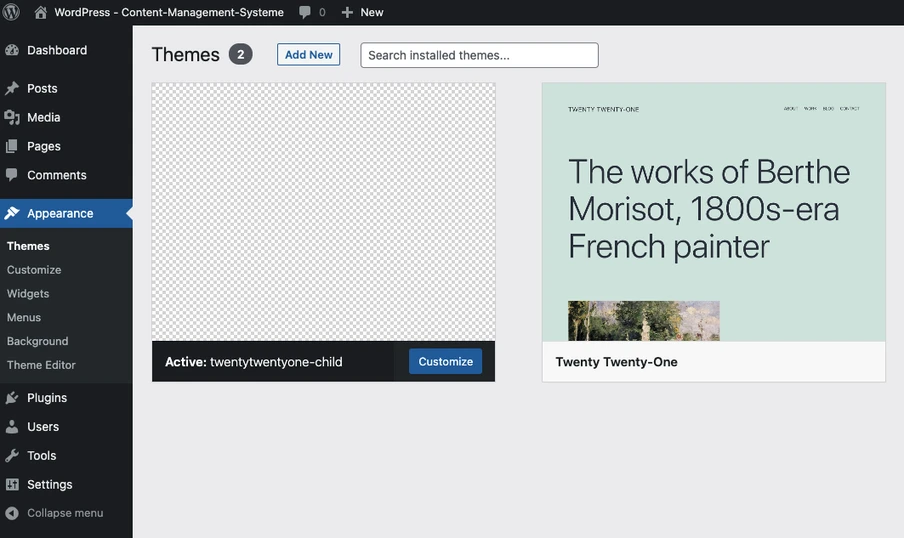Screen dimensions: 904x538
Task: Click the Twenty Twenty-One theme name
Action: click(x=616, y=362)
